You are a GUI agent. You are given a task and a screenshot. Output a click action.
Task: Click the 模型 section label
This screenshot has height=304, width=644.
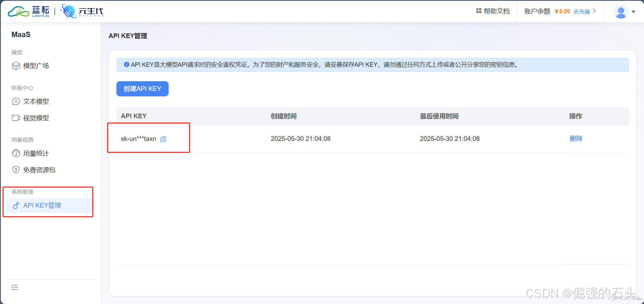[x=17, y=52]
